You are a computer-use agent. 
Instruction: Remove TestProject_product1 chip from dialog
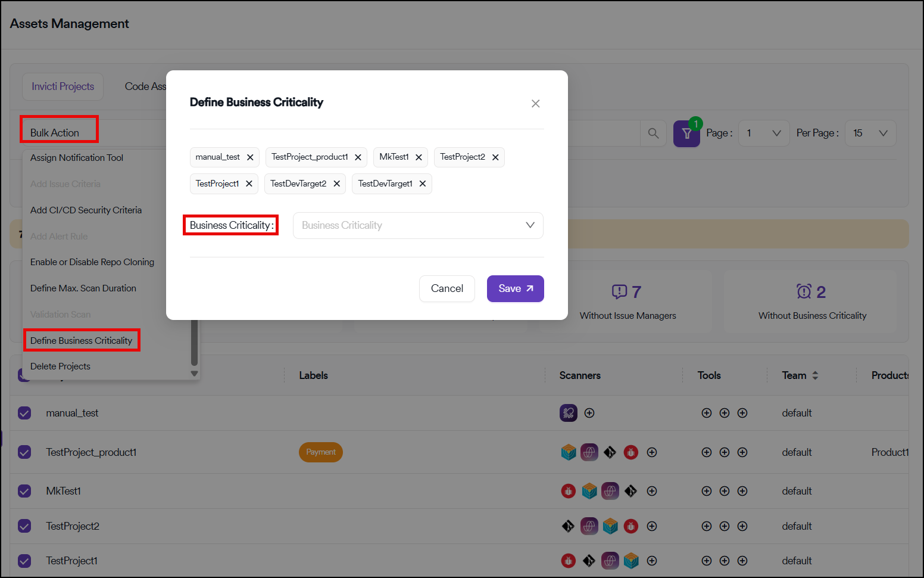[358, 157]
